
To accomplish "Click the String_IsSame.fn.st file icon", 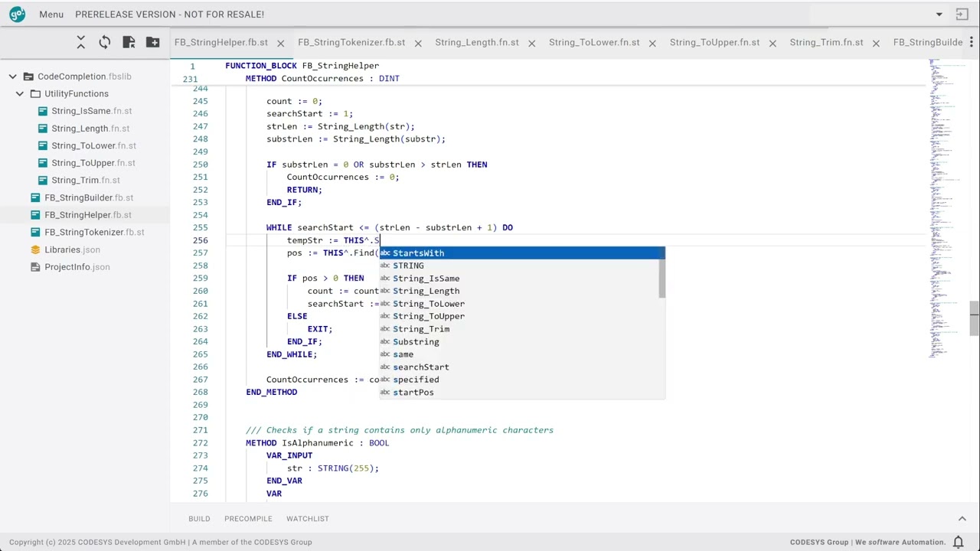I will pyautogui.click(x=43, y=111).
